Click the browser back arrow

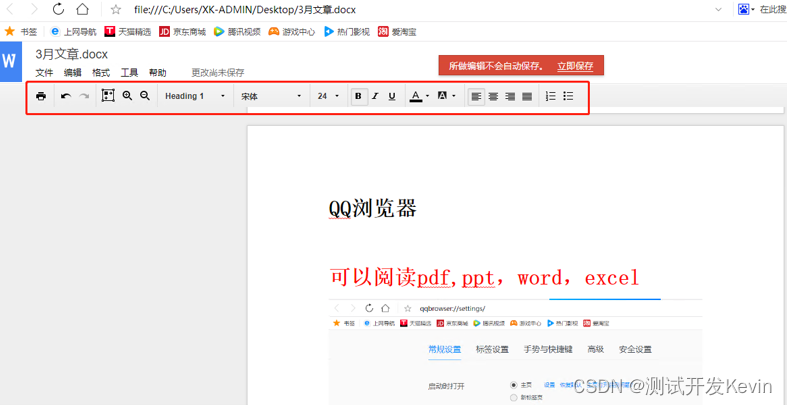(10, 9)
